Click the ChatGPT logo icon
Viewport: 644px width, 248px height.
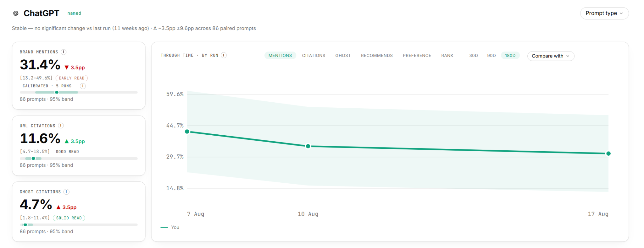16,13
